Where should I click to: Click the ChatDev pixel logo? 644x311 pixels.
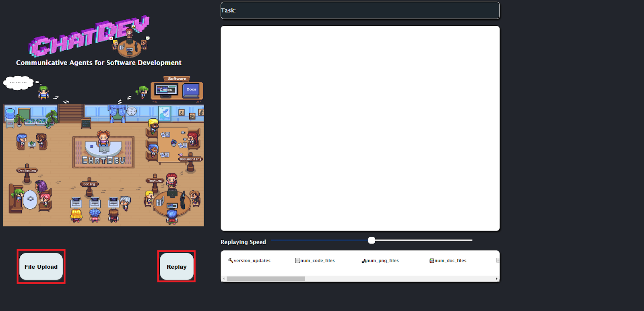89,37
